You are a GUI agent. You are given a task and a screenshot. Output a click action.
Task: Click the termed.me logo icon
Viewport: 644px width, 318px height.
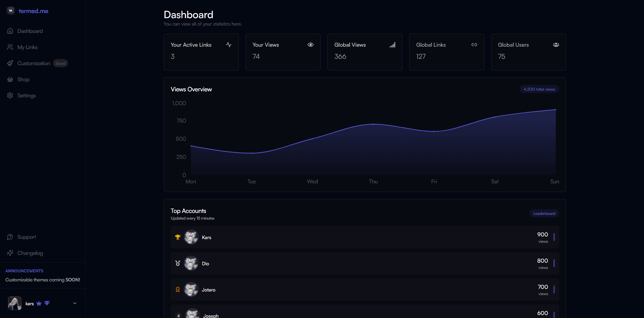click(11, 11)
